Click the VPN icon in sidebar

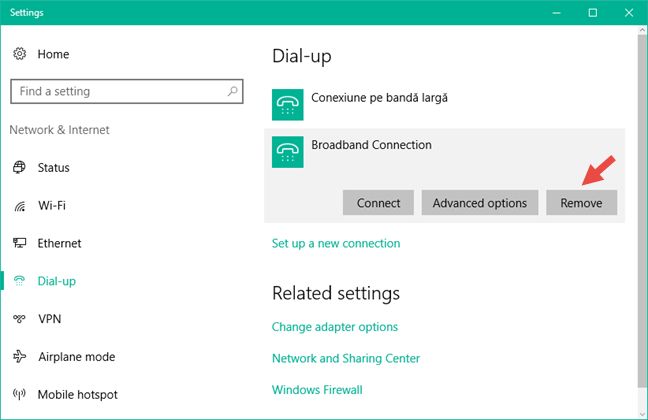click(x=19, y=319)
